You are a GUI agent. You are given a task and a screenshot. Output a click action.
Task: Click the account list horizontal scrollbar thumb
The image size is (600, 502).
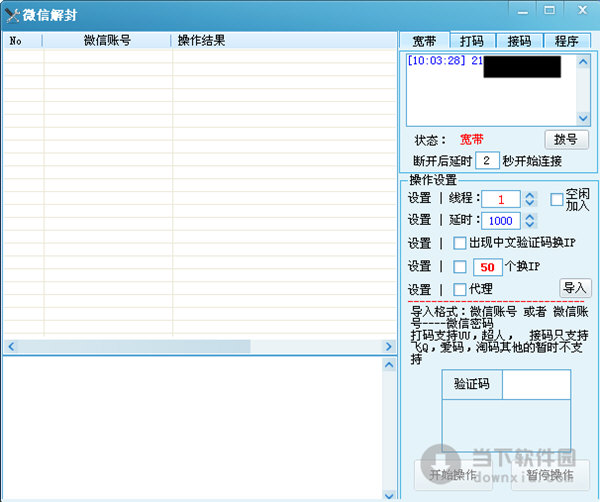click(x=134, y=347)
